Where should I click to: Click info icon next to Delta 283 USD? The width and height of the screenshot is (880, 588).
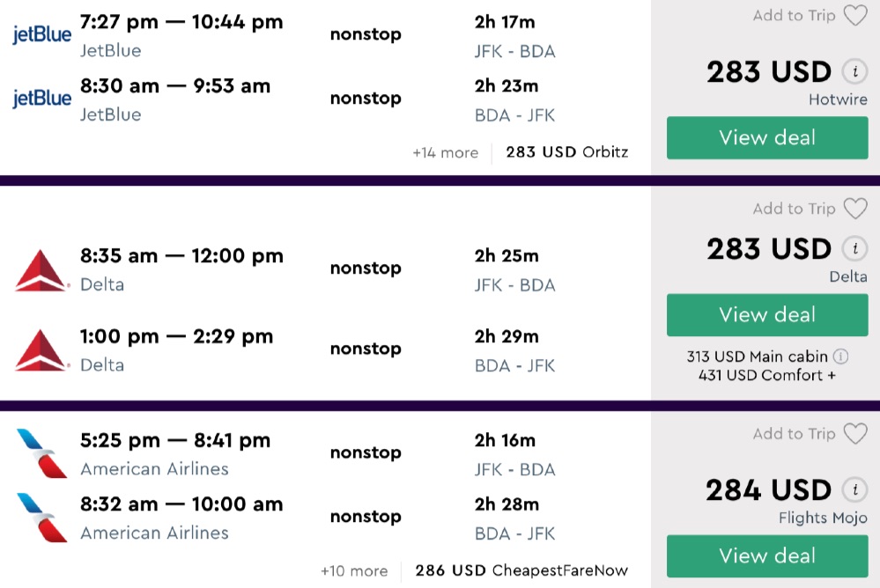tap(853, 249)
